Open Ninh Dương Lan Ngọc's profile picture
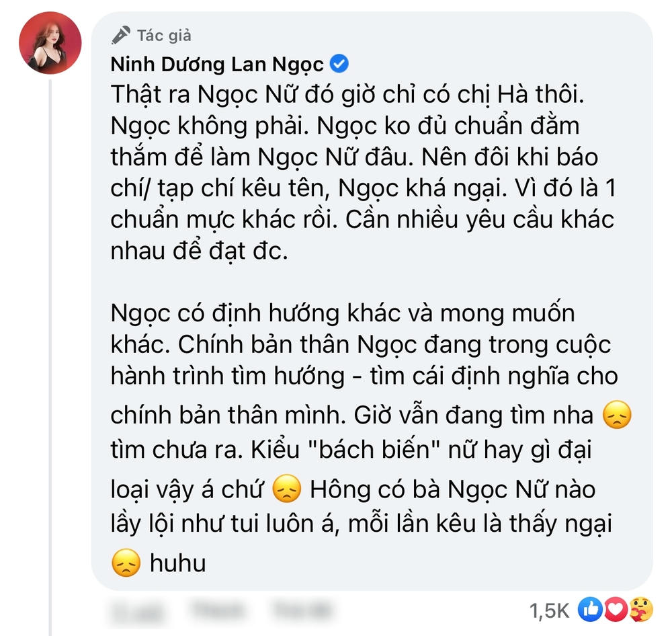 [x=50, y=43]
